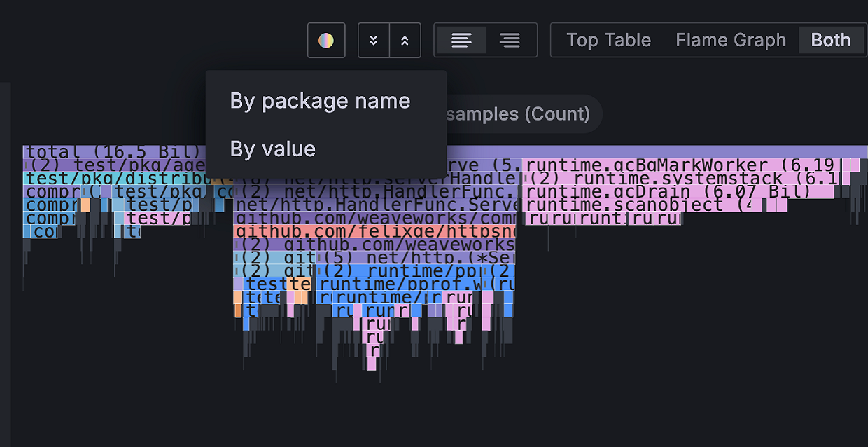
Task: Expand all flame graph levels icon
Action: pos(405,40)
